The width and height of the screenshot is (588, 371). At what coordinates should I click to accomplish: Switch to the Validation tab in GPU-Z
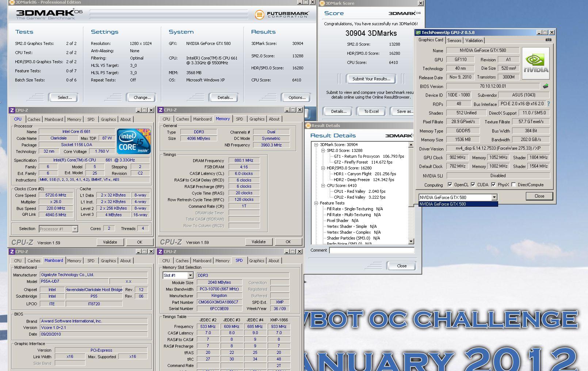pos(474,41)
